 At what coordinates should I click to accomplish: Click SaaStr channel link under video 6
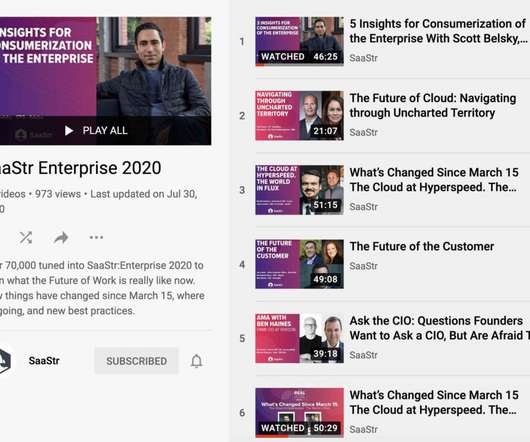(x=363, y=429)
